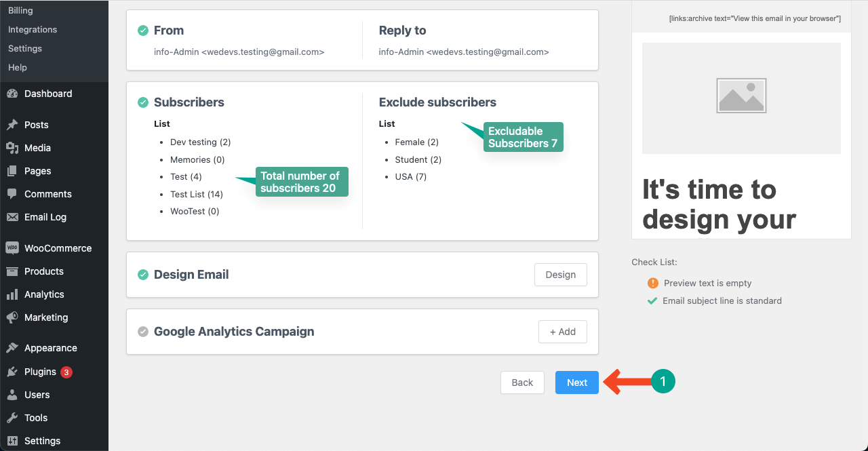Screen dimensions: 868x451
Task: Open the Marketing megaphone icon
Action: tap(12, 317)
